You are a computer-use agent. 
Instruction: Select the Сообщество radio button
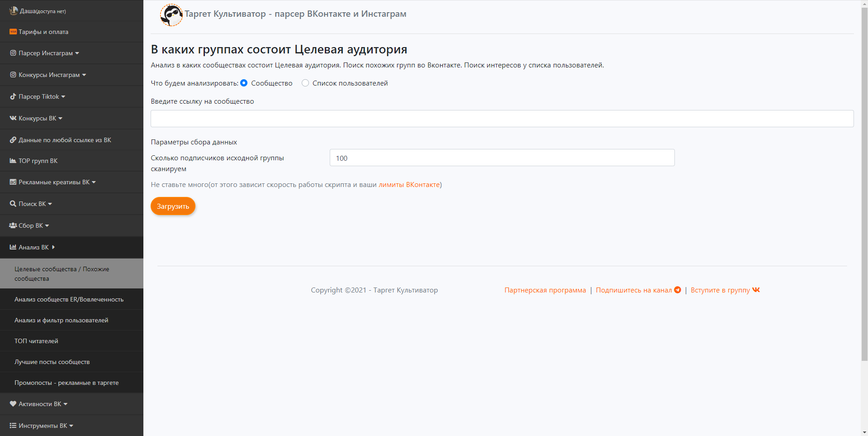coord(244,83)
